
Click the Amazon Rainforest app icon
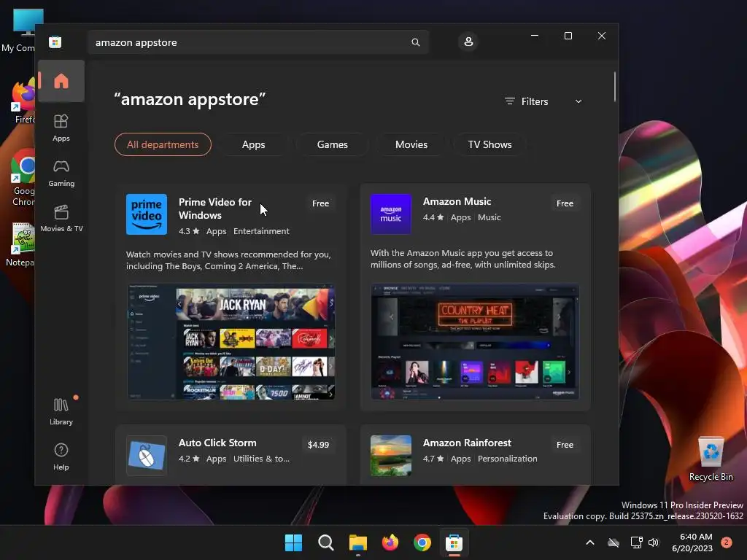tap(391, 456)
